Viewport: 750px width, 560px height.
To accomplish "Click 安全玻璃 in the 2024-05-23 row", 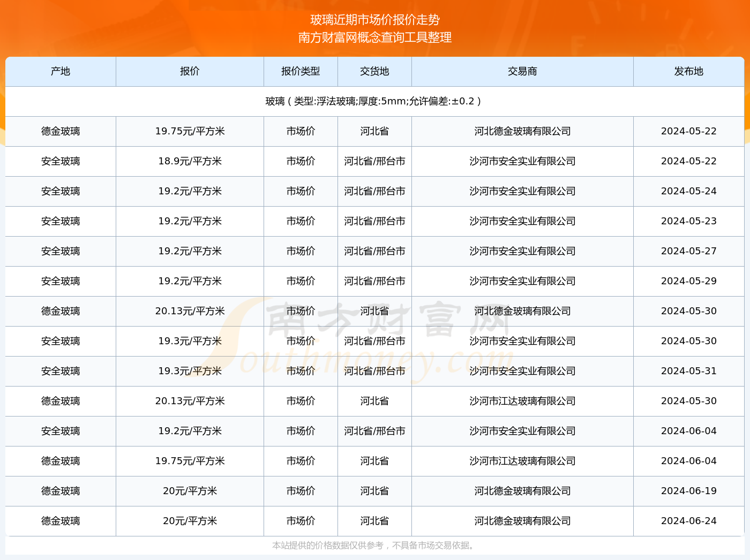I will [x=61, y=221].
